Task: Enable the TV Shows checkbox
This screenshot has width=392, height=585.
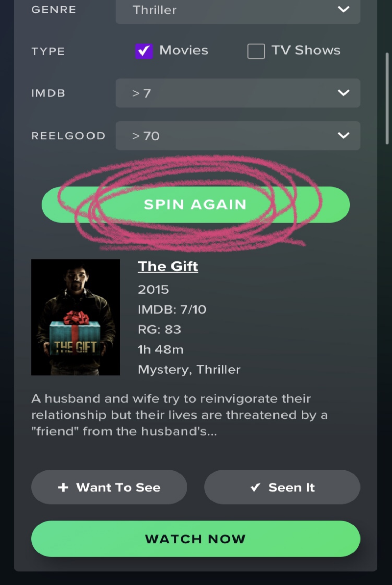Action: (x=256, y=51)
